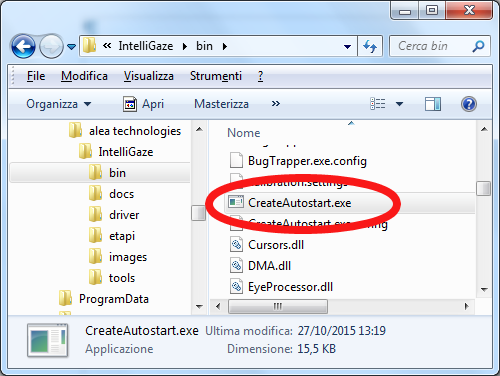Click the file list scroll right arrow
Screen dimensions: 500x376
click(x=466, y=306)
